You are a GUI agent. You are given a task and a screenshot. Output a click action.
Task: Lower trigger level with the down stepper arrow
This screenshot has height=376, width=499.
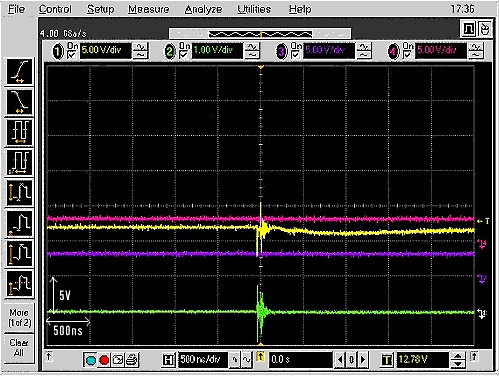[x=458, y=364]
